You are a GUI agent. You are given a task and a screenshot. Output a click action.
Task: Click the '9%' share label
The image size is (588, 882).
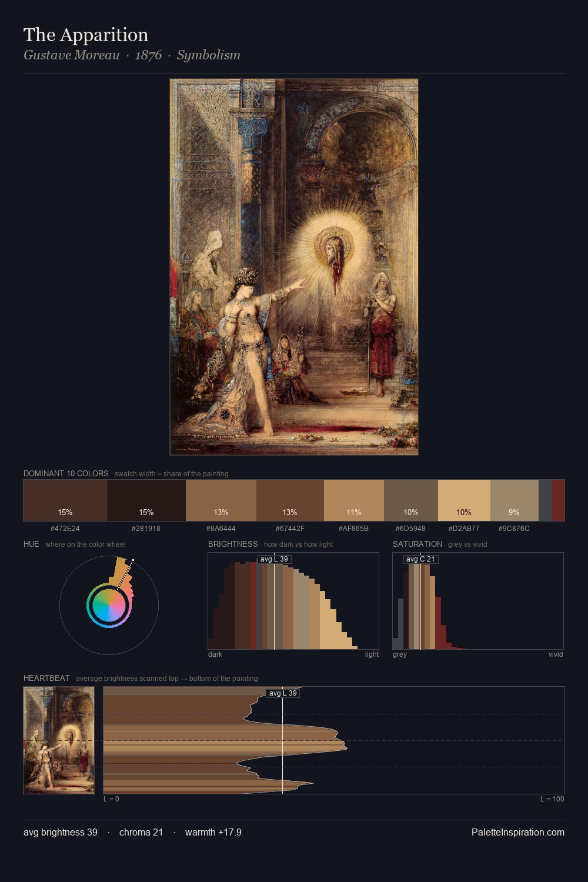coord(514,512)
